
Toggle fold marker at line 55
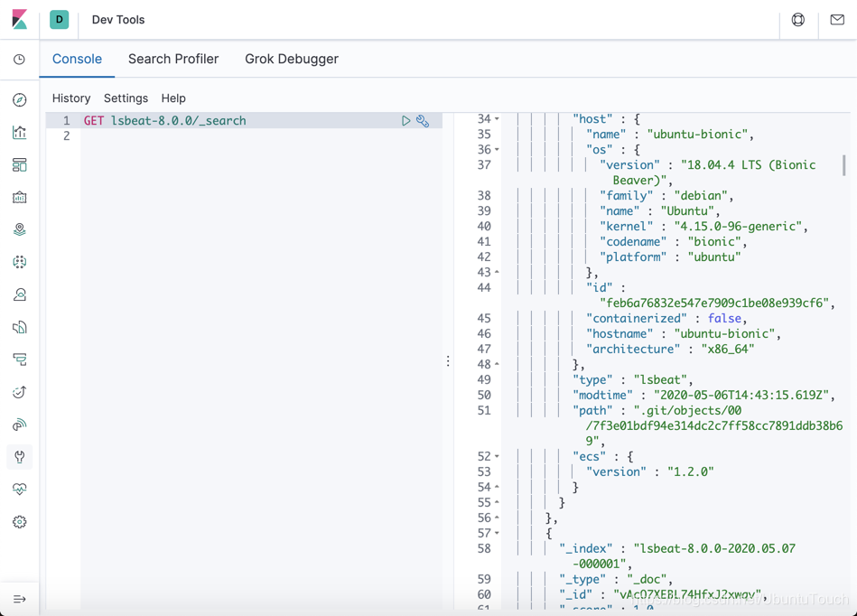coord(497,502)
